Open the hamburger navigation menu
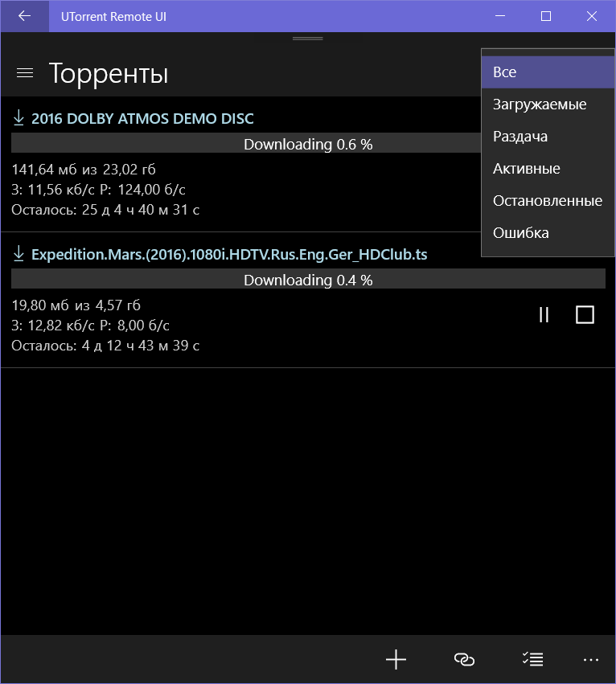Screen dimensions: 616x684 pos(24,73)
